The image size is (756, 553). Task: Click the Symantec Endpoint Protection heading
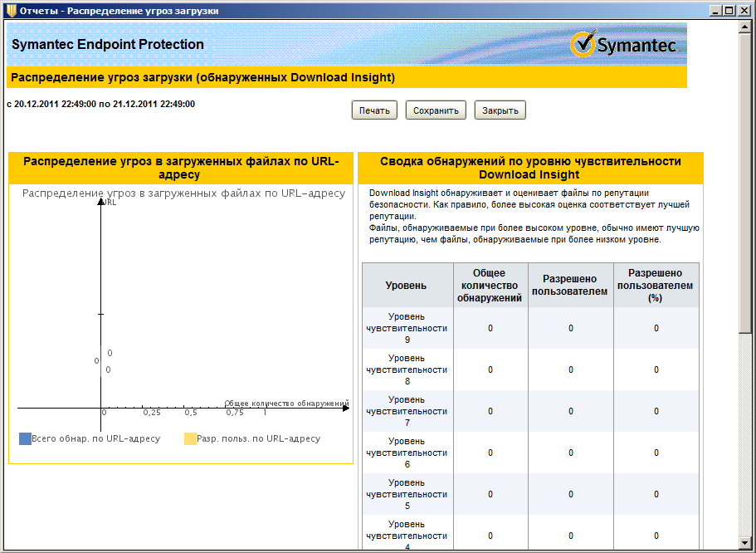tap(108, 44)
